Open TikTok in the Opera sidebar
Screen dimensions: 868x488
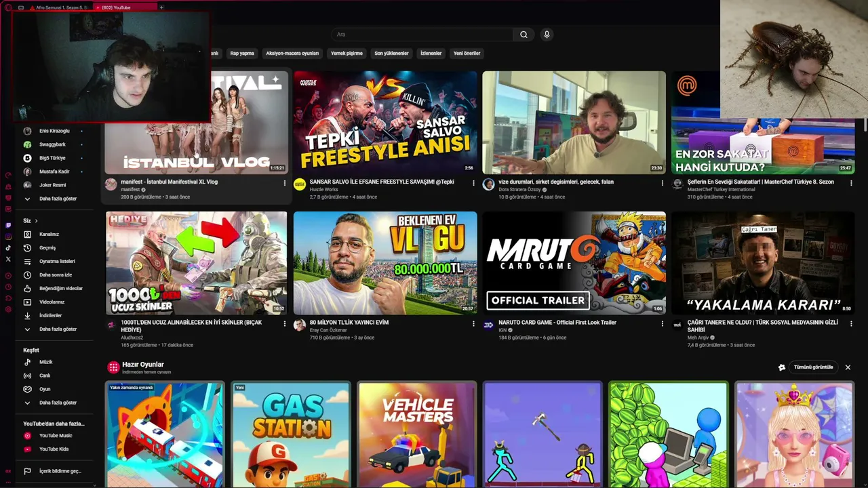(8, 248)
